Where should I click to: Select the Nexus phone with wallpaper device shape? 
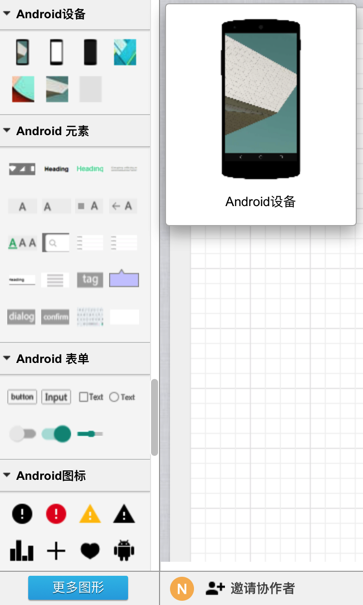tap(22, 52)
